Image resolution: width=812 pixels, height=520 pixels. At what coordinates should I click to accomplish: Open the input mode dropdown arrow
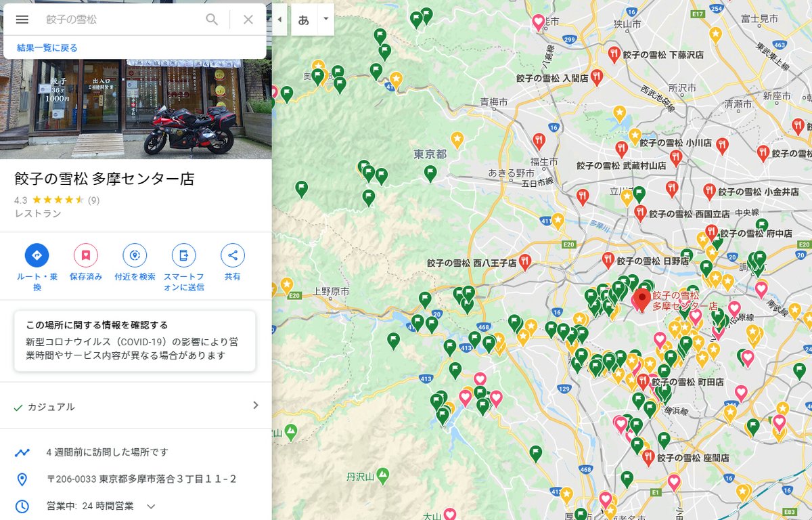325,19
